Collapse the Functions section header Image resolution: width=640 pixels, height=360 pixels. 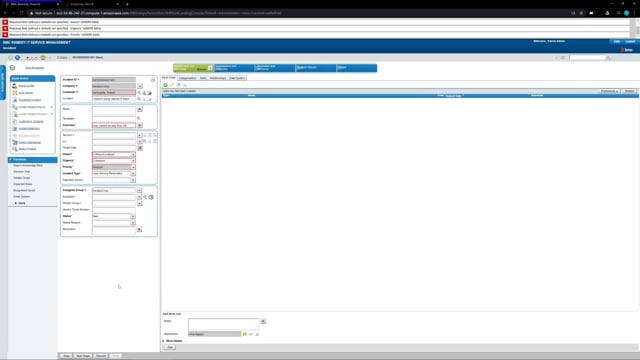[33, 160]
